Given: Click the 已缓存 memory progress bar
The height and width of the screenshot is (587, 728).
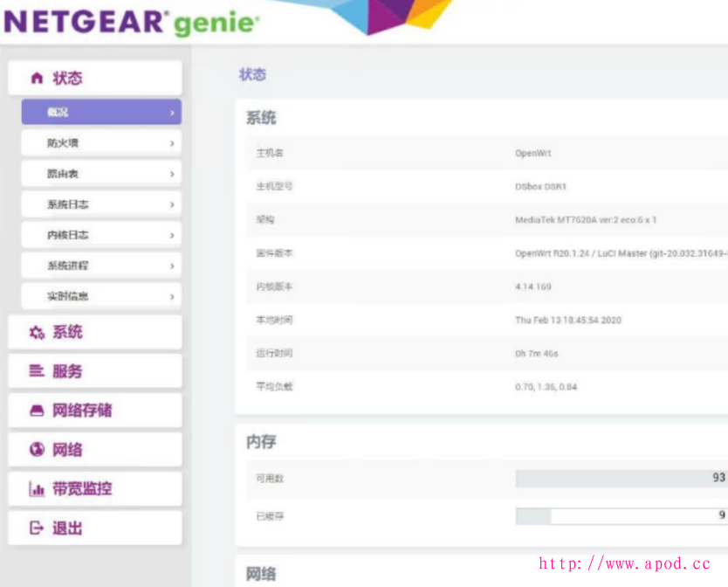Looking at the screenshot, I should click(621, 515).
